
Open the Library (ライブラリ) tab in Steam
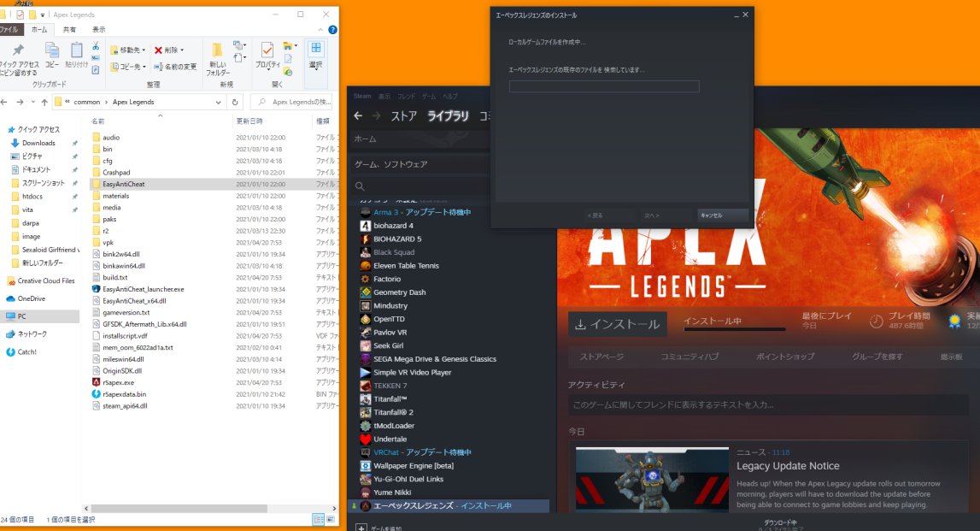[448, 115]
